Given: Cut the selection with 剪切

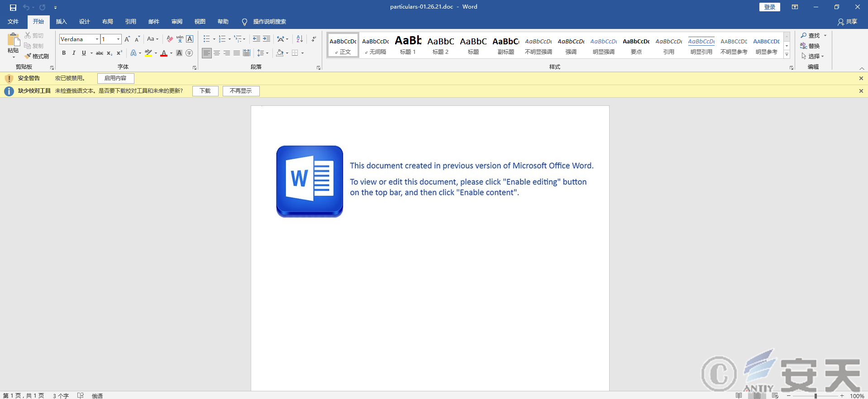Looking at the screenshot, I should coord(34,35).
